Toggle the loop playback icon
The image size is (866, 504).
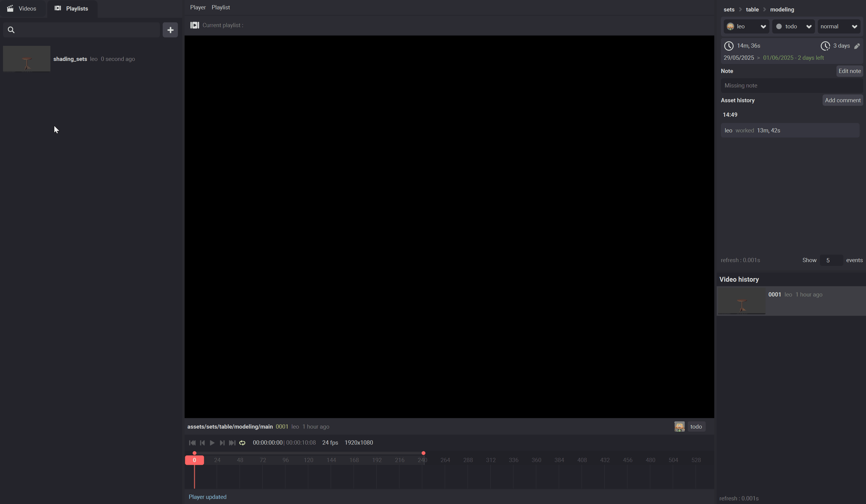tap(242, 443)
